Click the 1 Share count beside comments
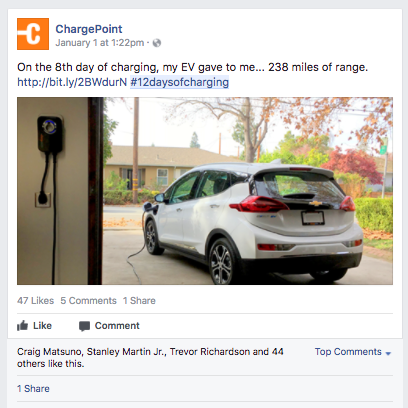Image resolution: width=408 pixels, height=408 pixels. (x=139, y=301)
